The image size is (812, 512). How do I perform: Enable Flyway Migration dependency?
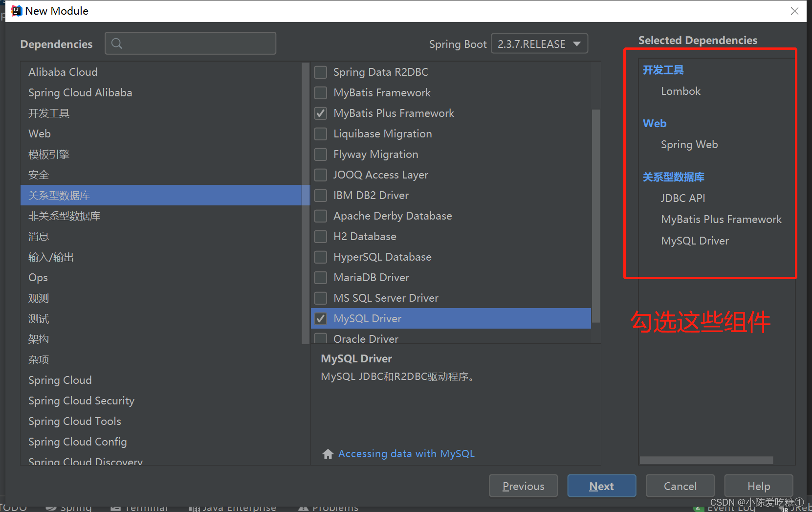pyautogui.click(x=321, y=155)
